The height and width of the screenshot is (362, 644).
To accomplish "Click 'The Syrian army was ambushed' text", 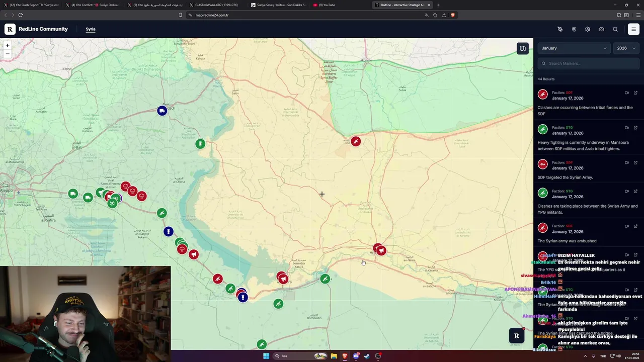I will click(567, 241).
